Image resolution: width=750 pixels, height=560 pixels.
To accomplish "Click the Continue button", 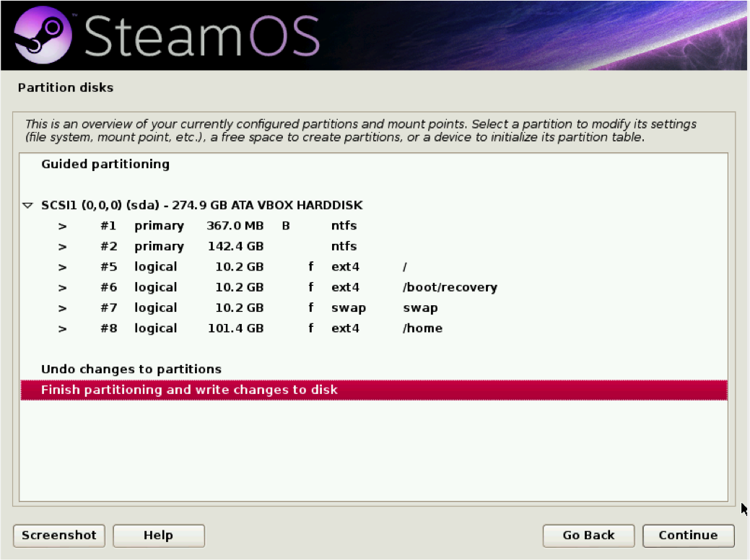I will click(x=687, y=535).
